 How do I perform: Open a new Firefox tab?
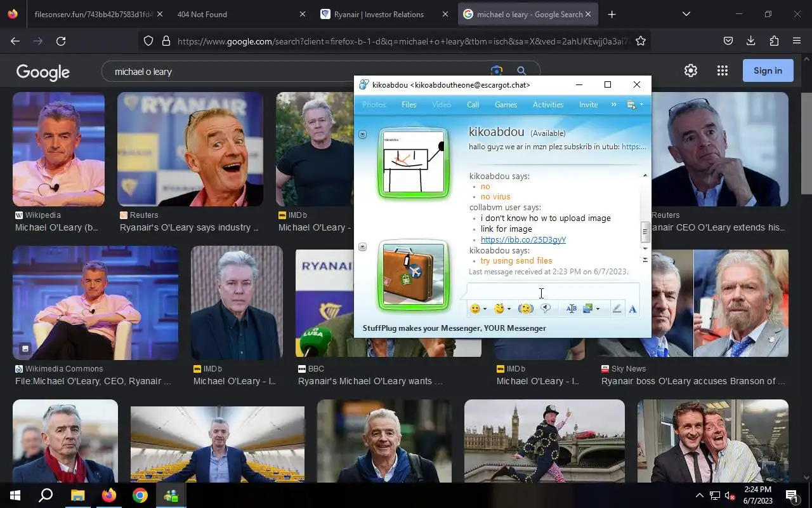coord(612,14)
